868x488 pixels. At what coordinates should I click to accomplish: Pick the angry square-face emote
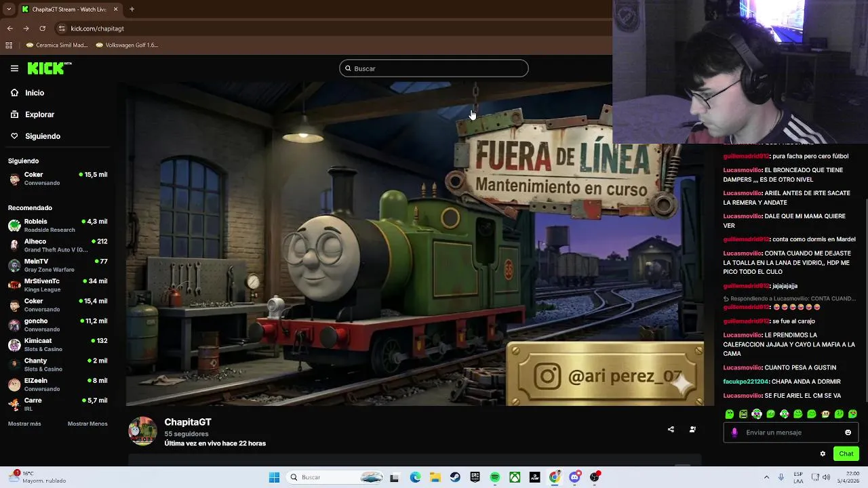[743, 414]
